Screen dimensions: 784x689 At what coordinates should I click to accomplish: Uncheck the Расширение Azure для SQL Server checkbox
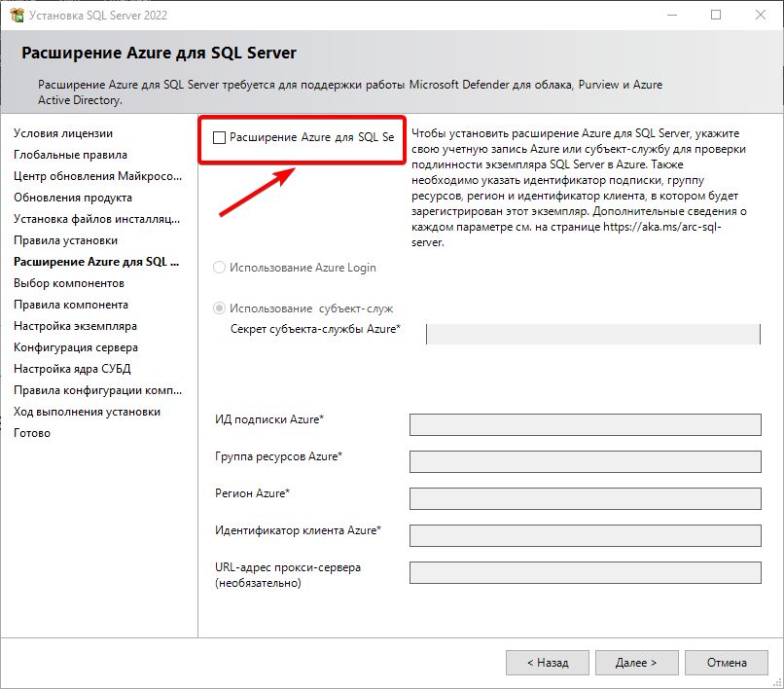point(219,139)
